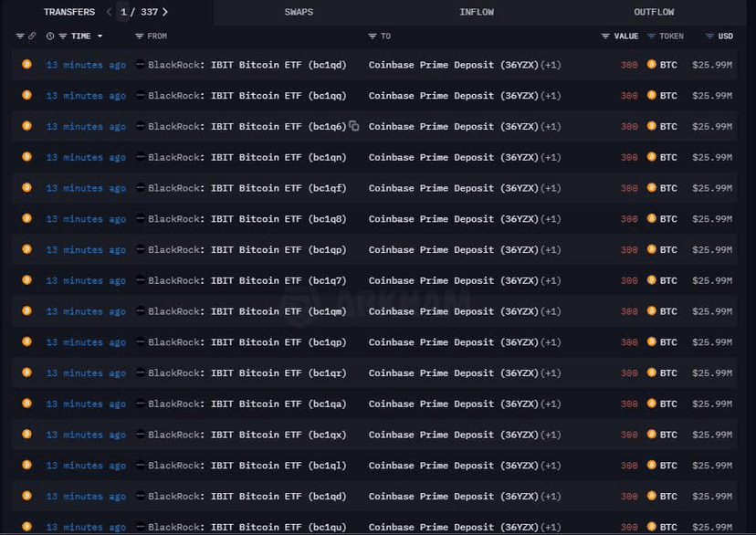Click the BTC token label in bc1qn row

[668, 157]
